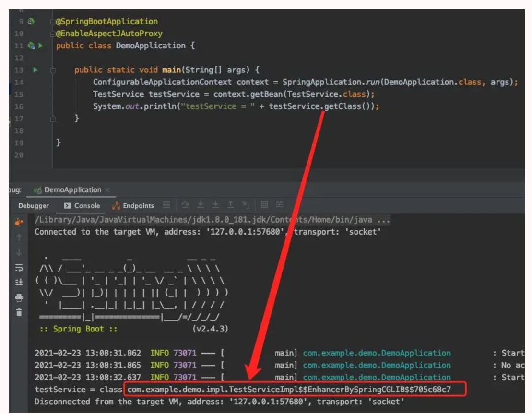Click ConfigurableApplicationContext type on line 14
532x414 pixels.
(162, 82)
